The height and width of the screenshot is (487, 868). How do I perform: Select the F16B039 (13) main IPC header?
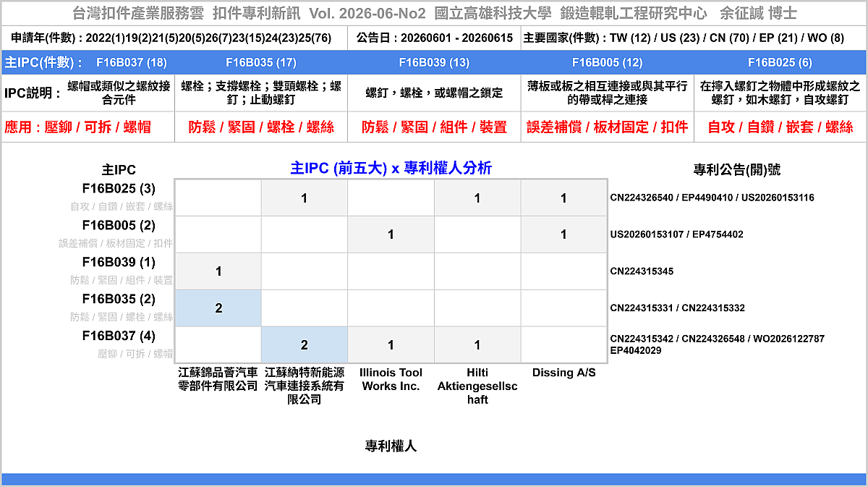(434, 63)
